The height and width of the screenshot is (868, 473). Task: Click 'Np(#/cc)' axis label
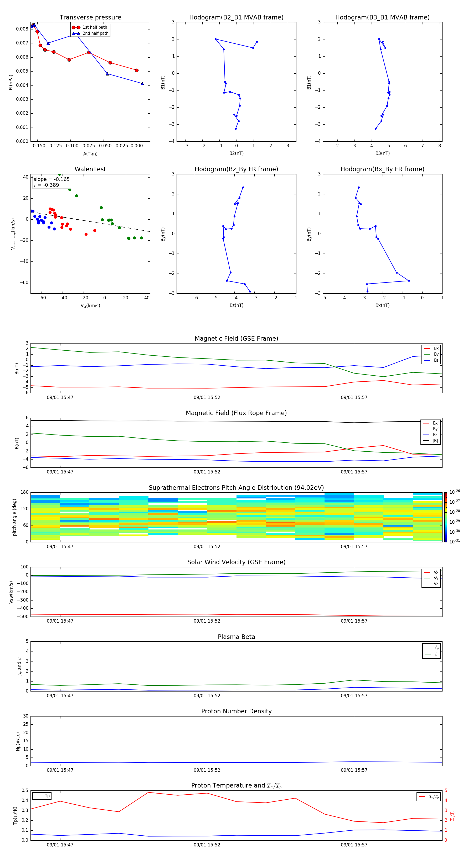(18, 741)
